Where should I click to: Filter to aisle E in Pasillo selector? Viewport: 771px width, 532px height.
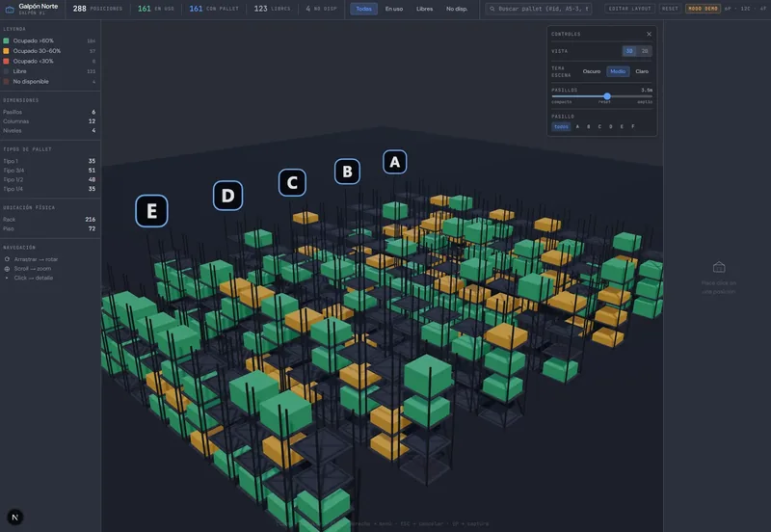(x=622, y=127)
